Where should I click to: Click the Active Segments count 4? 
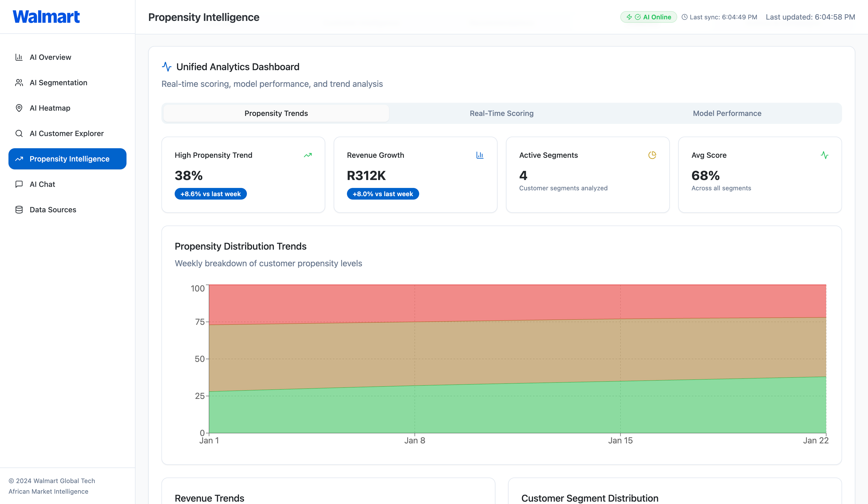click(523, 176)
